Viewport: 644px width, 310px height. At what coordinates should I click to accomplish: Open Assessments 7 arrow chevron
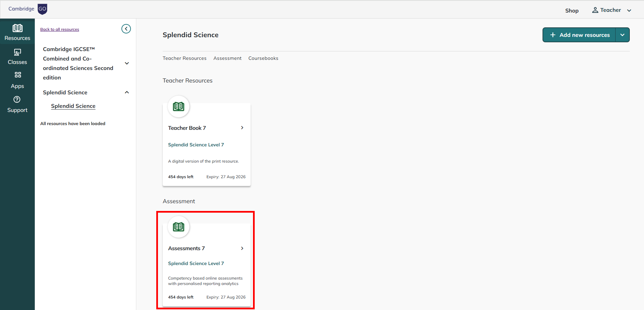tap(242, 248)
